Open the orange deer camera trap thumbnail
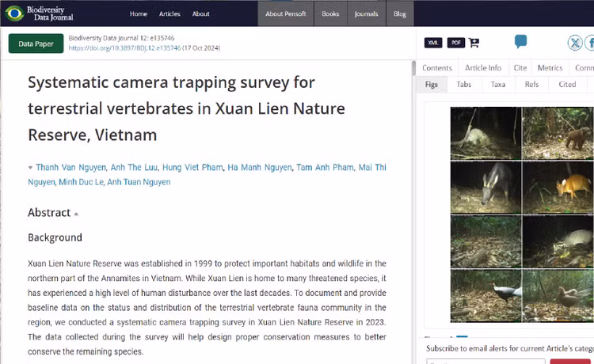The width and height of the screenshot is (594, 364). point(557,187)
